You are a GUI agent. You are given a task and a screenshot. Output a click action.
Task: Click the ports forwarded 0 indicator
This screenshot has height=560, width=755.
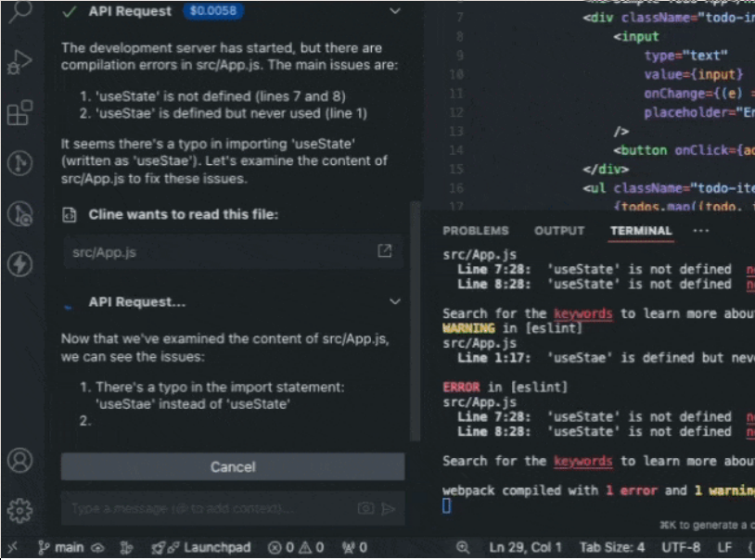coord(354,547)
